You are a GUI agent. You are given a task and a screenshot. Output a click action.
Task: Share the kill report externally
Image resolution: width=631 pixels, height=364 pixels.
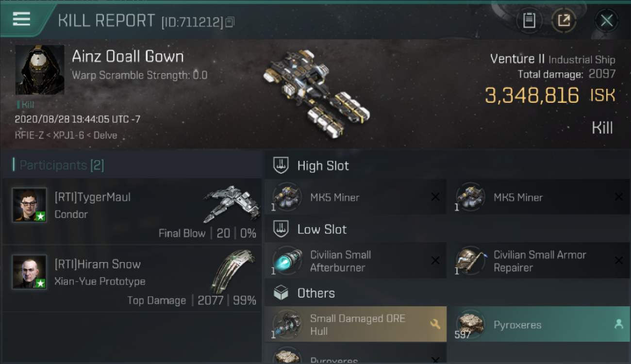coord(564,20)
